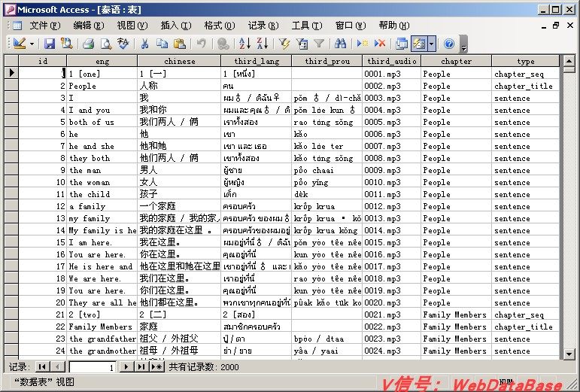Click the cell '男人'
This screenshot has height=392, width=580.
(179, 170)
